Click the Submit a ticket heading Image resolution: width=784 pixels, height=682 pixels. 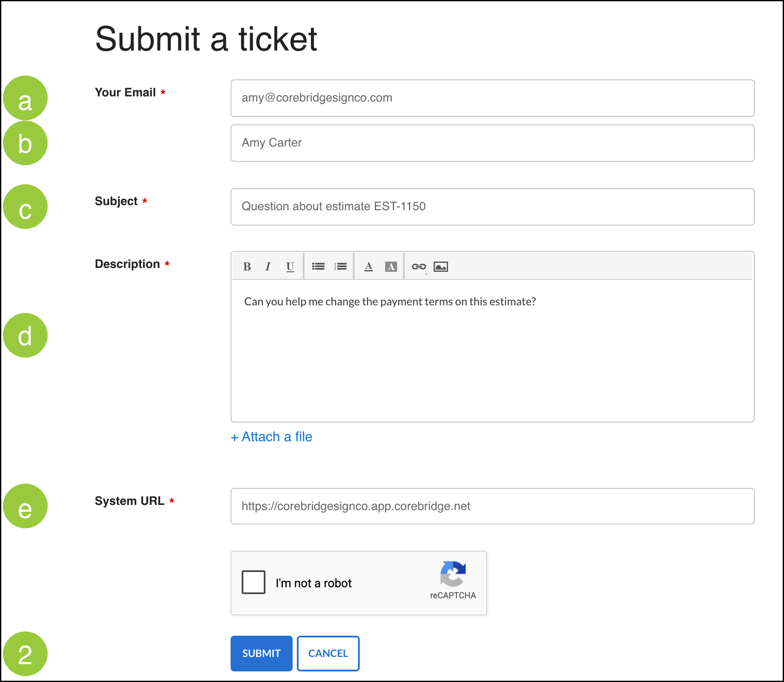(206, 39)
